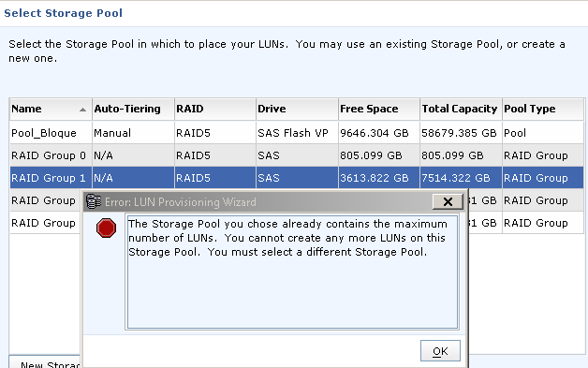Sort by the Pool Type column header
The image size is (588, 368).
coord(543,110)
